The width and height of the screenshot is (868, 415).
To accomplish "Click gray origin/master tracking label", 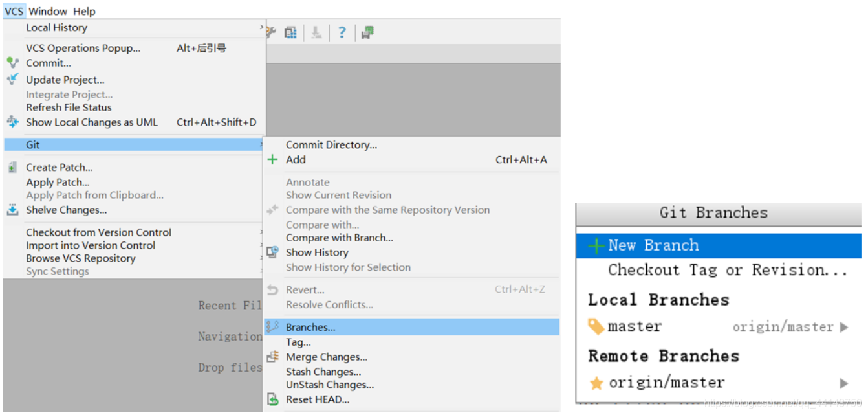I will click(x=783, y=327).
